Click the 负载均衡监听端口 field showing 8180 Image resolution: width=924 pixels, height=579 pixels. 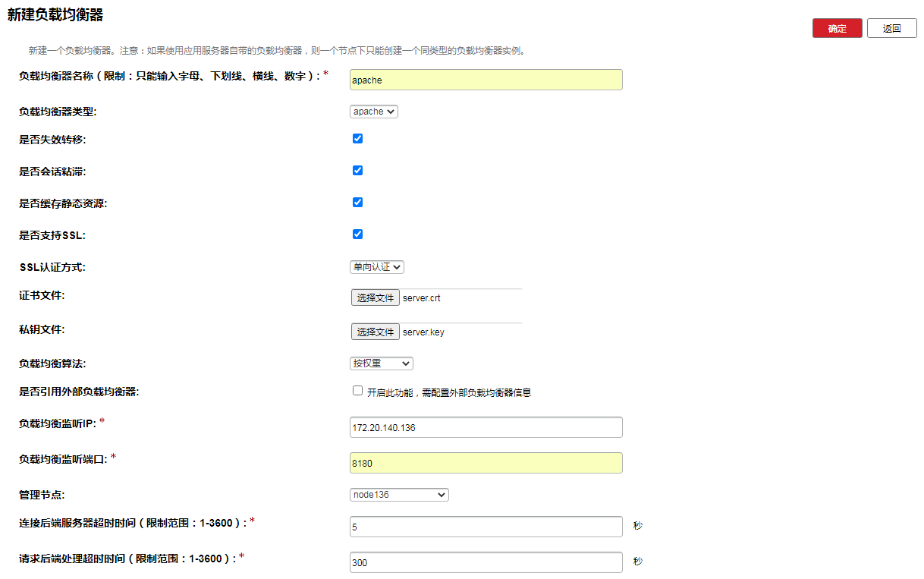pyautogui.click(x=486, y=463)
